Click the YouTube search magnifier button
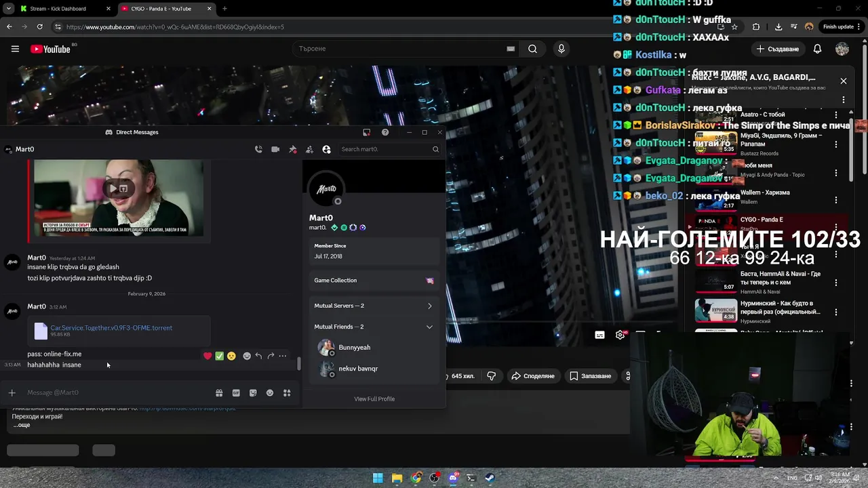The width and height of the screenshot is (868, 488). tap(533, 49)
